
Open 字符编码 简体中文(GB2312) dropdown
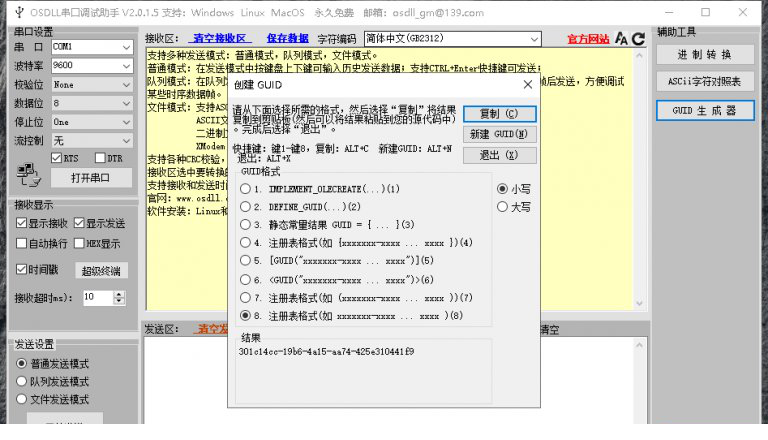click(x=453, y=39)
